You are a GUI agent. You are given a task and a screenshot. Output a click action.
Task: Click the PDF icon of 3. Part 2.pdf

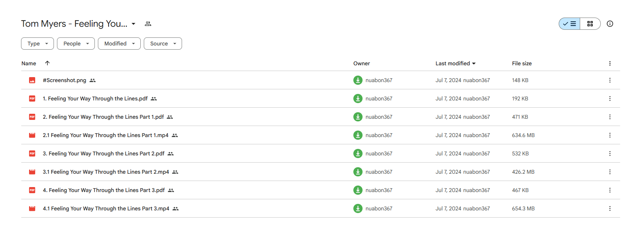point(32,153)
